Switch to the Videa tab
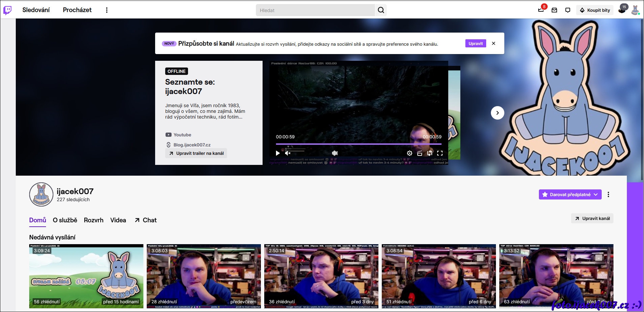Viewport: 644px width, 312px height. pyautogui.click(x=118, y=220)
